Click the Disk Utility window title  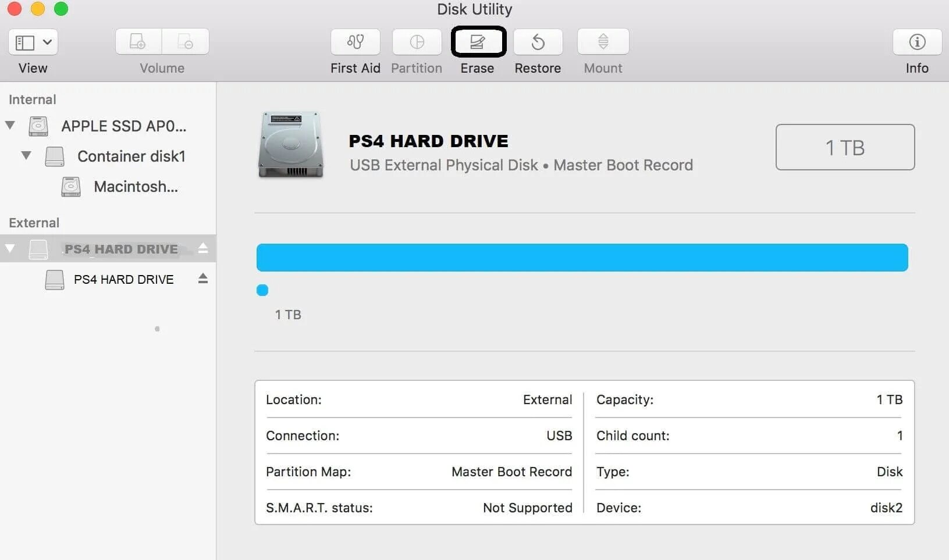coord(475,9)
